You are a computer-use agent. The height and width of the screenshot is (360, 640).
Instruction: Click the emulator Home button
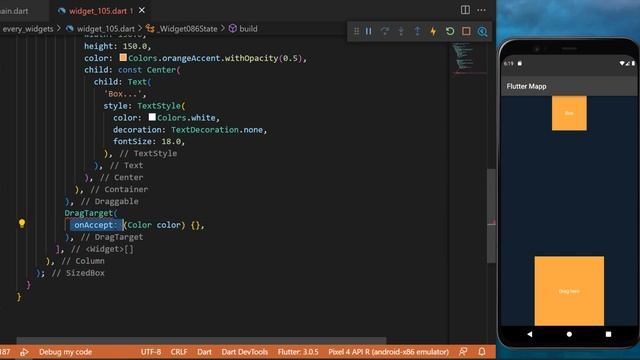[569, 334]
